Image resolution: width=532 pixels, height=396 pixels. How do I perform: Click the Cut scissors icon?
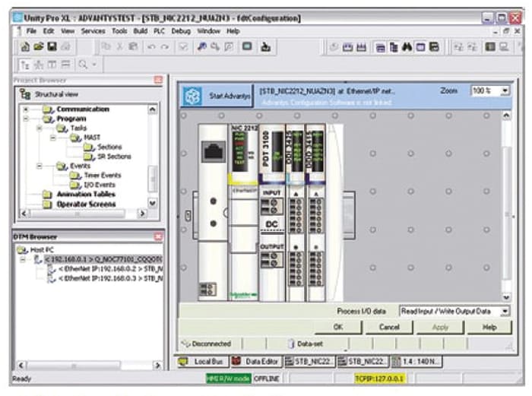120,46
